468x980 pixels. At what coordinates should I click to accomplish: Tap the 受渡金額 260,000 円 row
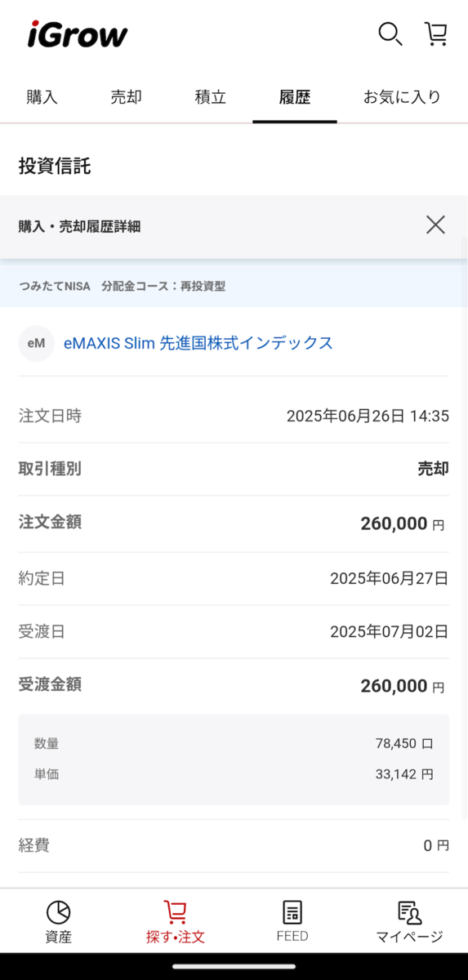pyautogui.click(x=234, y=685)
